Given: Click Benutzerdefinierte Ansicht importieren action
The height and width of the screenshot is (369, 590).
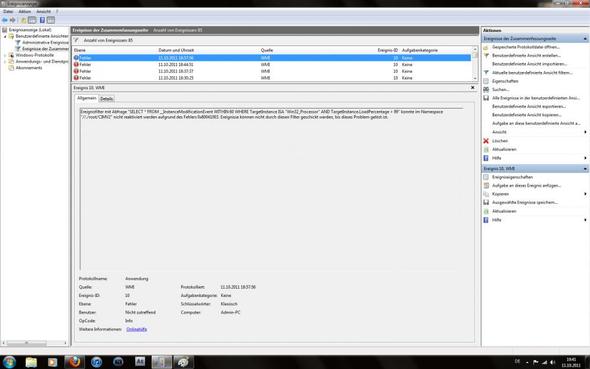Looking at the screenshot, I should [529, 64].
